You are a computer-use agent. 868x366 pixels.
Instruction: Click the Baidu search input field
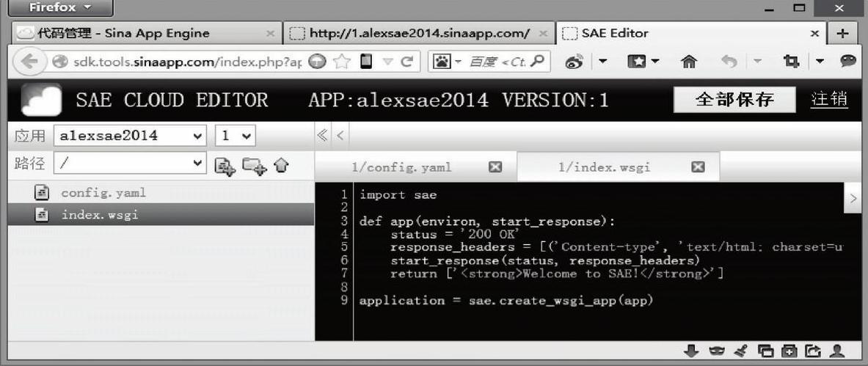click(497, 62)
